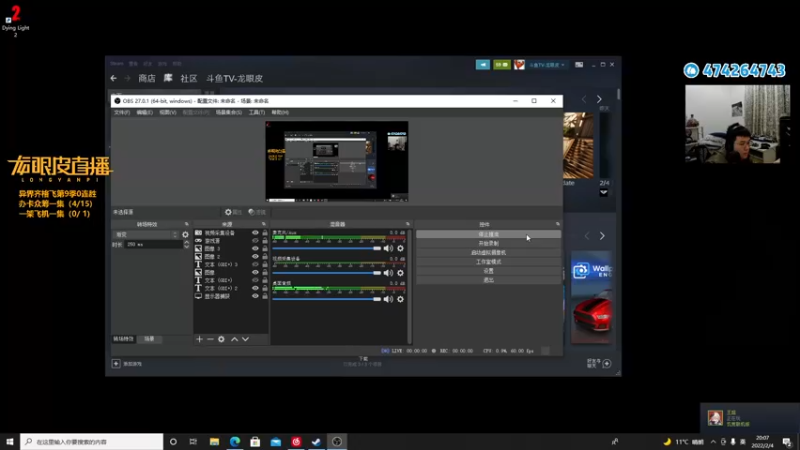Open Settings button in Controls
This screenshot has width=800, height=450.
click(488, 271)
